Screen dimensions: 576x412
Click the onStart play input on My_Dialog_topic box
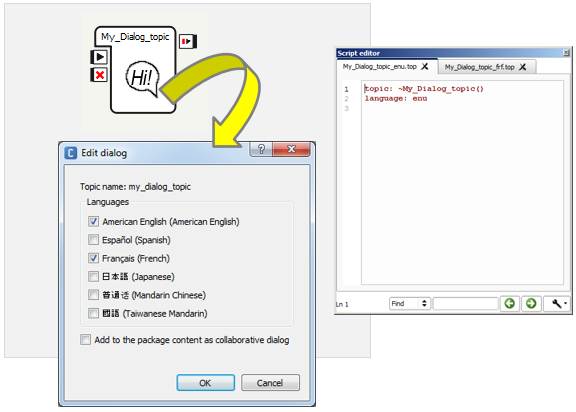(x=99, y=57)
